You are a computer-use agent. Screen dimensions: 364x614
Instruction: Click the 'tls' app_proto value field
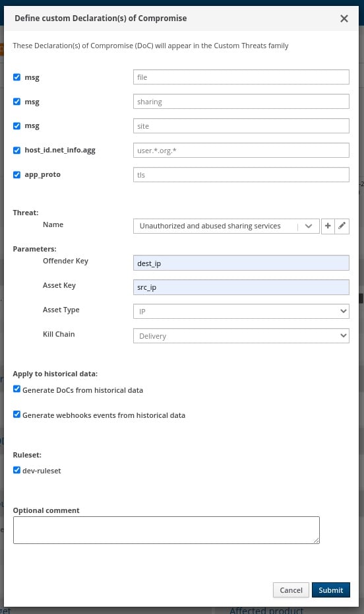point(241,175)
